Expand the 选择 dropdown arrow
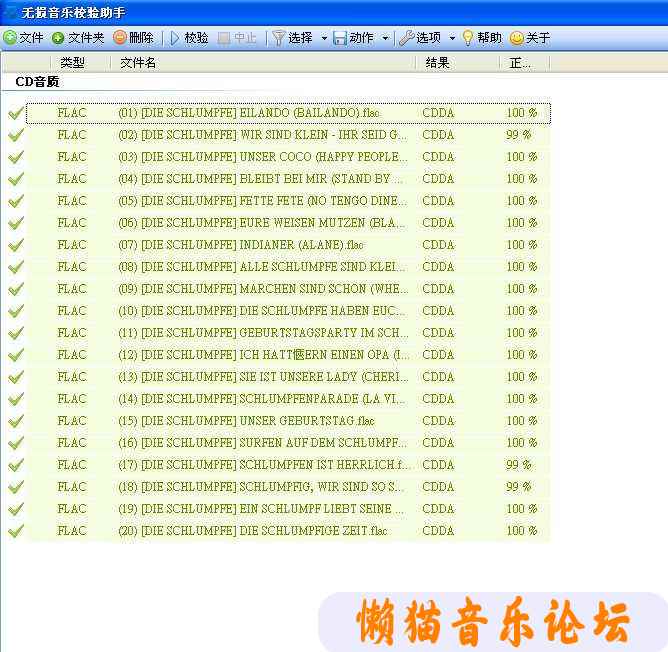 click(324, 38)
